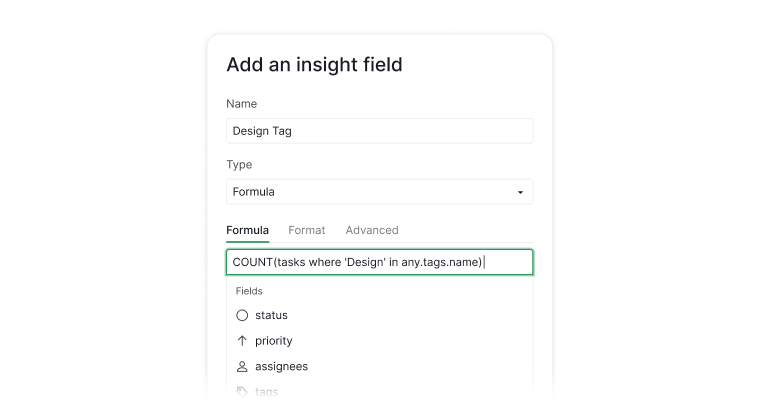
Task: Switch to the Format tab
Action: [x=307, y=230]
